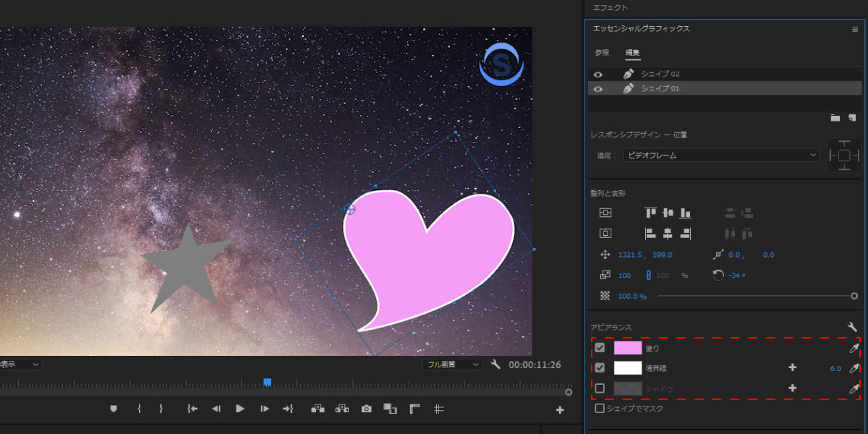Screen dimensions: 868x434
Task: Hide the シェイプ 01 layer
Action: click(x=598, y=88)
